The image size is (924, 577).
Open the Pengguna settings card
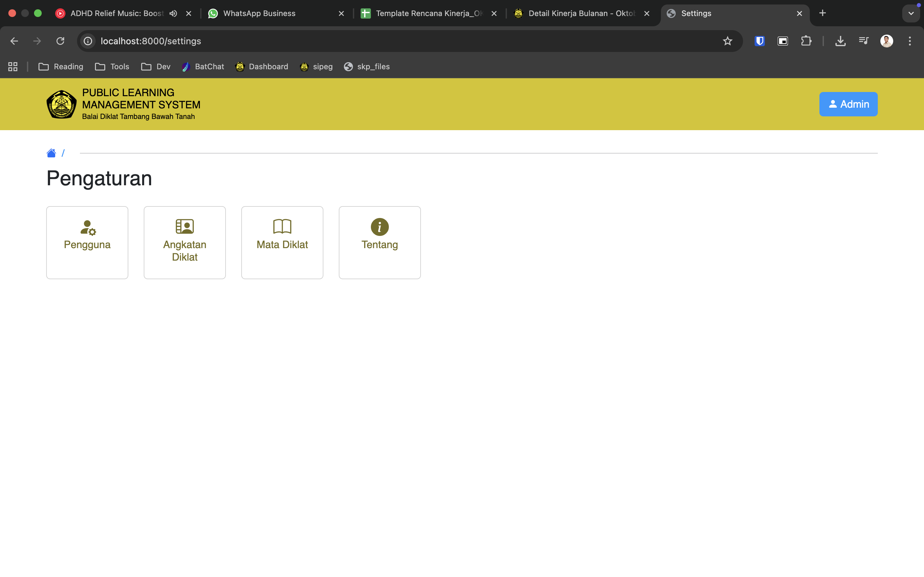tap(87, 242)
